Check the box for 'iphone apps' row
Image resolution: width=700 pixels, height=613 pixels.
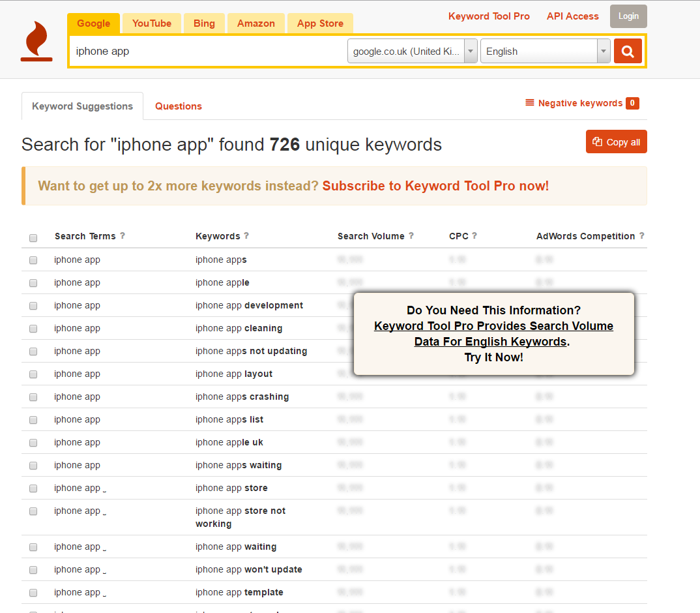pyautogui.click(x=33, y=260)
